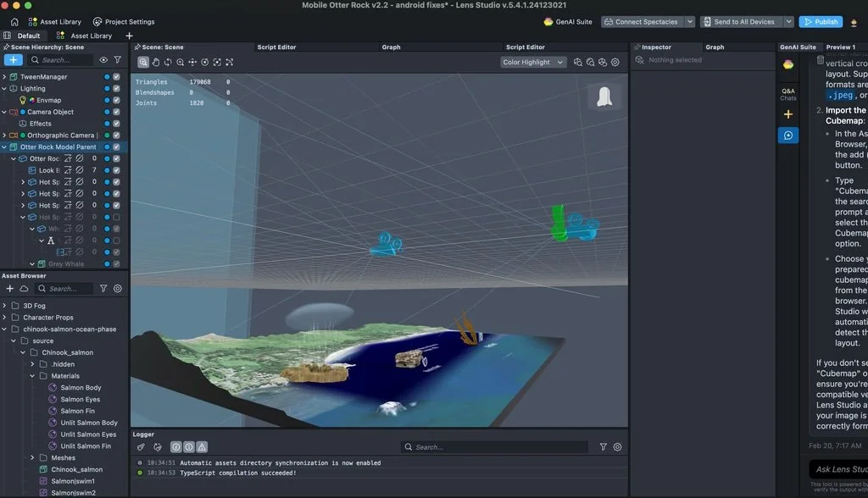Uncheck Effects enabled checkbox
The image size is (868, 498).
click(x=116, y=124)
